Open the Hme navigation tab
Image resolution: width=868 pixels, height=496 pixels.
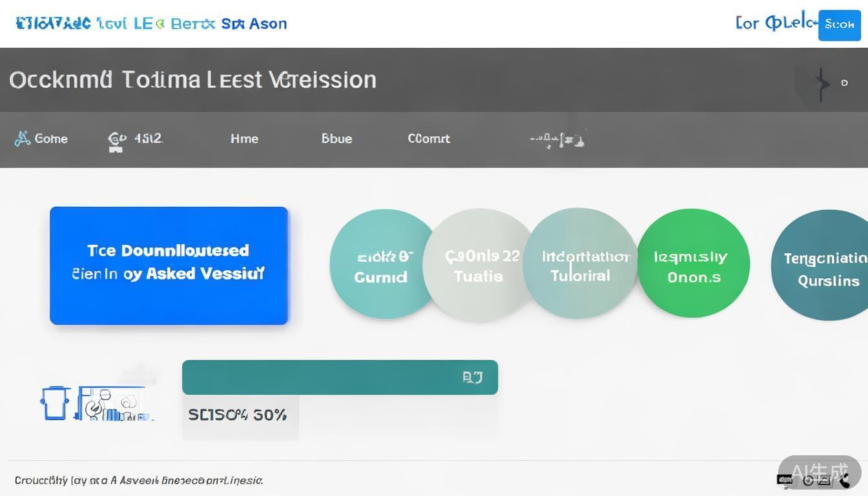tap(244, 139)
